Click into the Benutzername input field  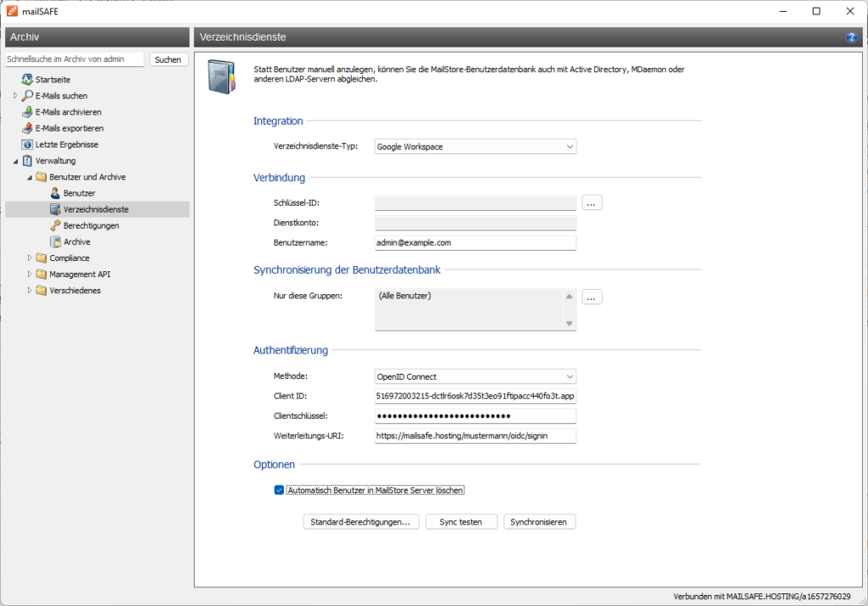click(x=475, y=242)
